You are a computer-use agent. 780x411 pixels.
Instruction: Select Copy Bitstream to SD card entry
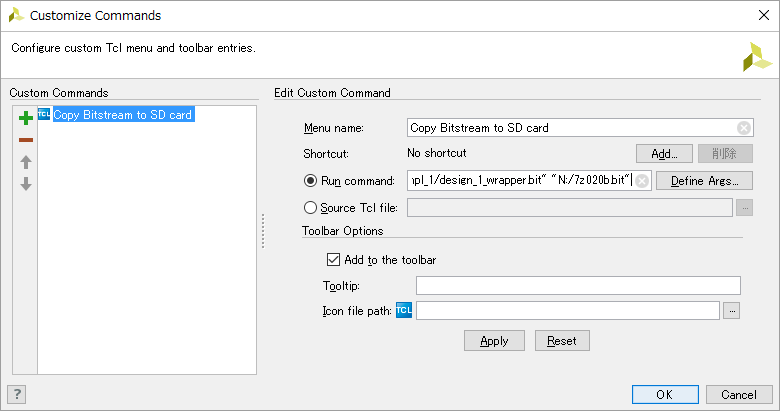coord(123,115)
